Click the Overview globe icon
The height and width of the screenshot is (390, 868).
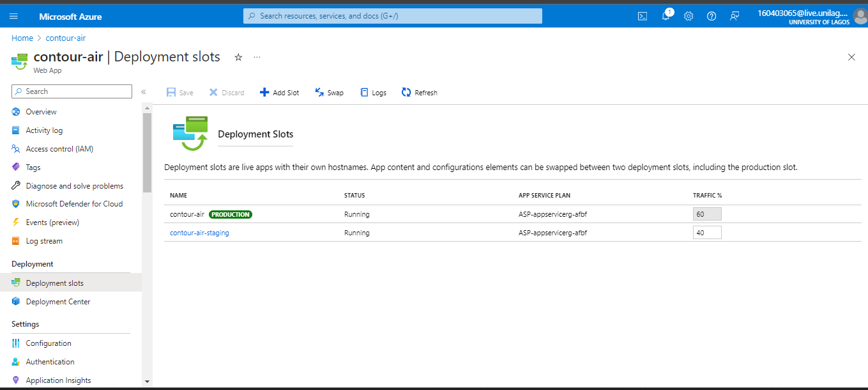coord(16,112)
